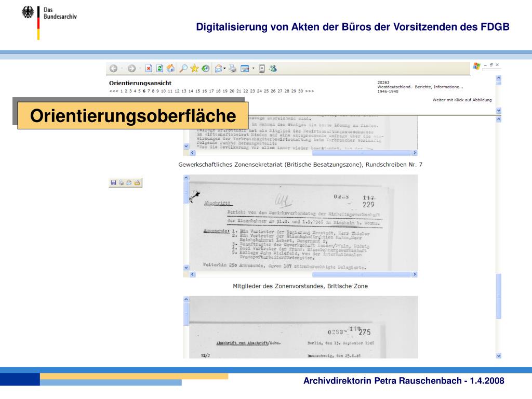This screenshot has height=399, width=532.
Task: Click 'Westdeutschland.- Berichte, Informatione...' title
Action: click(420, 87)
